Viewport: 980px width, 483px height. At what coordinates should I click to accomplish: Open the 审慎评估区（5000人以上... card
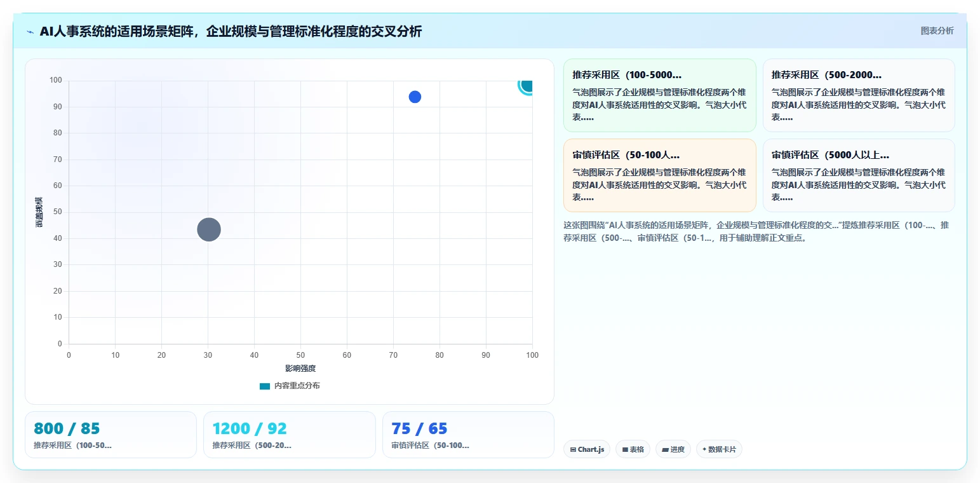[x=859, y=175]
